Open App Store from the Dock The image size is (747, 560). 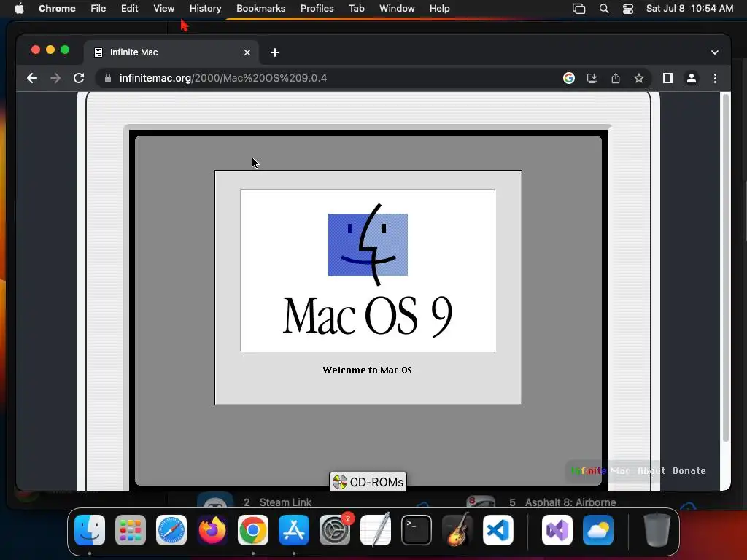pyautogui.click(x=294, y=530)
